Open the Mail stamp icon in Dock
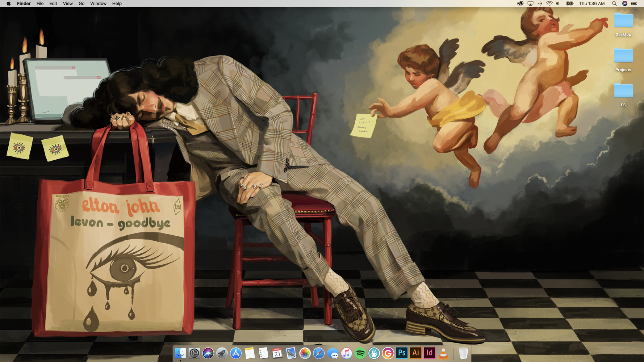The width and height of the screenshot is (644, 362). click(x=291, y=353)
